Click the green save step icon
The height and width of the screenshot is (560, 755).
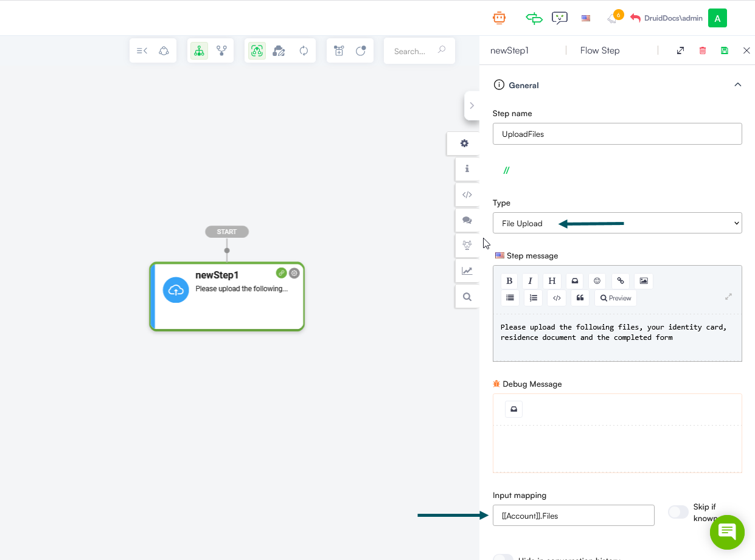click(x=724, y=50)
